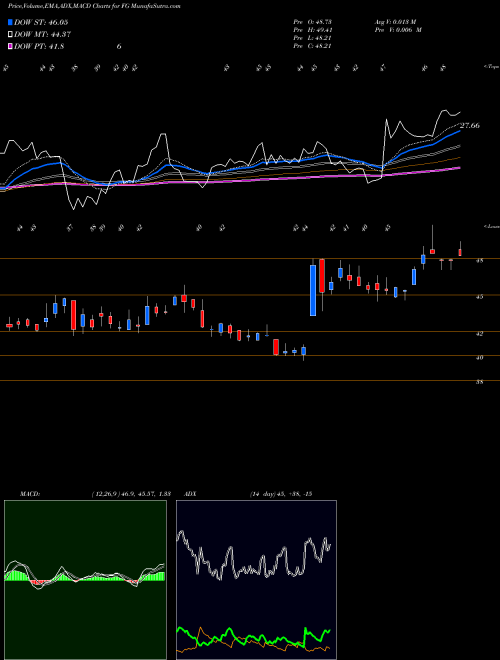Click the 'MACD:' panel label

[29, 494]
